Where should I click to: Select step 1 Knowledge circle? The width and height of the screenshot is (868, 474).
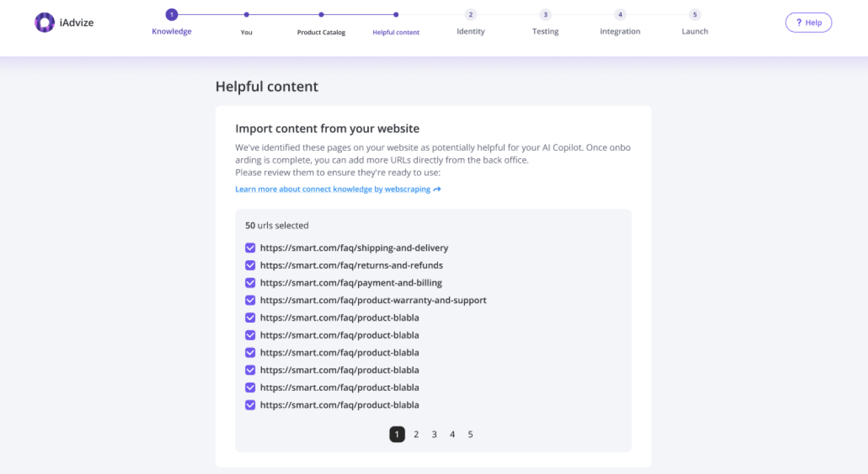(x=171, y=14)
